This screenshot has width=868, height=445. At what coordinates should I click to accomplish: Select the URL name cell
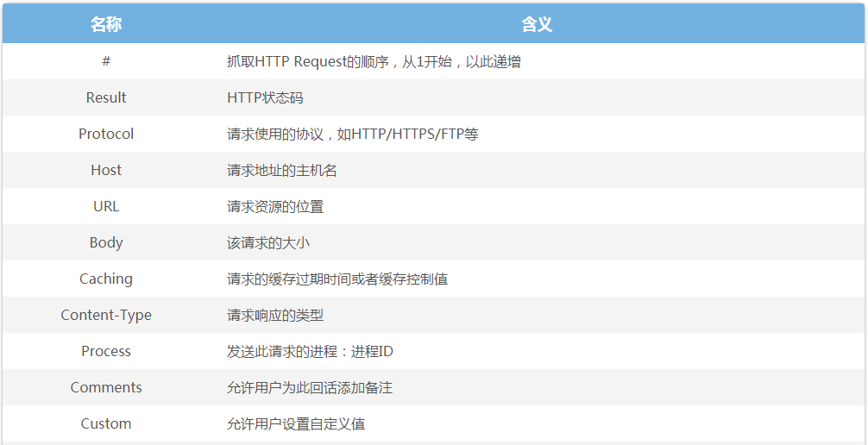click(x=106, y=206)
